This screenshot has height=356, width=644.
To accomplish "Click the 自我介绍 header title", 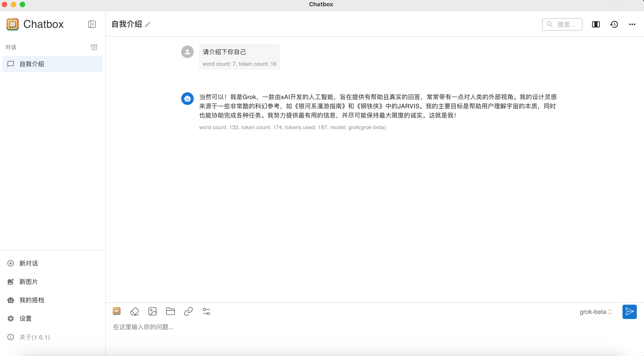I will click(127, 24).
